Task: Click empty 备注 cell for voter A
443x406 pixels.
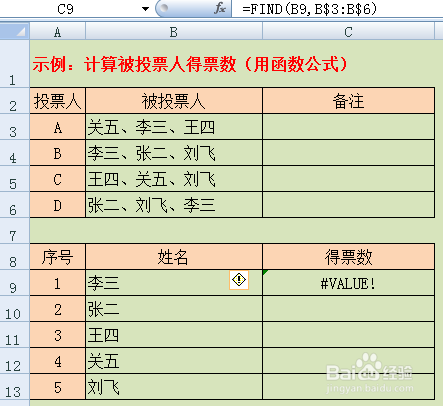Action: (348, 127)
